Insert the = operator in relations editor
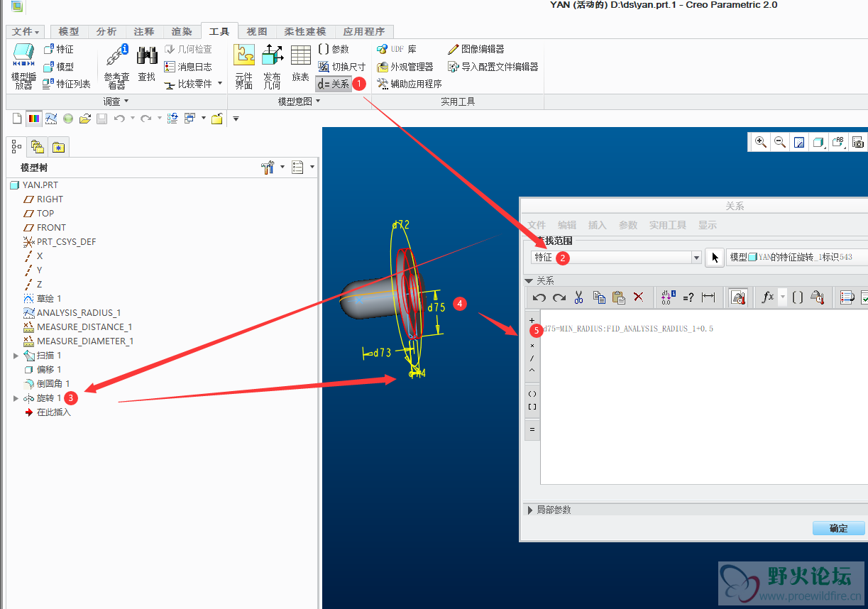The width and height of the screenshot is (868, 609). (x=532, y=429)
